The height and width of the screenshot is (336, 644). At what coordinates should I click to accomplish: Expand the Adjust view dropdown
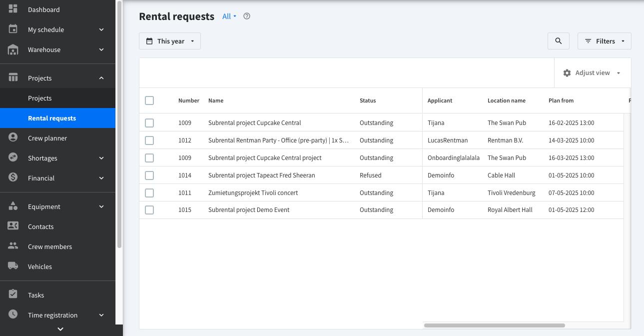click(x=593, y=73)
